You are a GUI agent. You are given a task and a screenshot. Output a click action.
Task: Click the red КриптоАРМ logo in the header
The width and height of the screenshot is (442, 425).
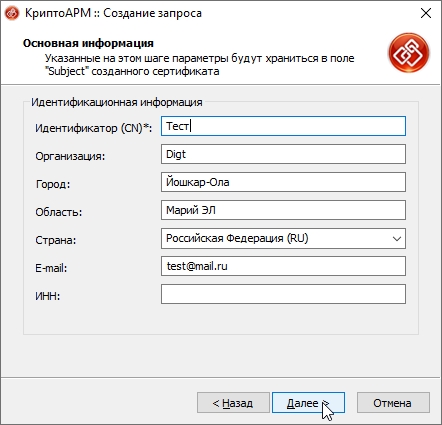(409, 53)
